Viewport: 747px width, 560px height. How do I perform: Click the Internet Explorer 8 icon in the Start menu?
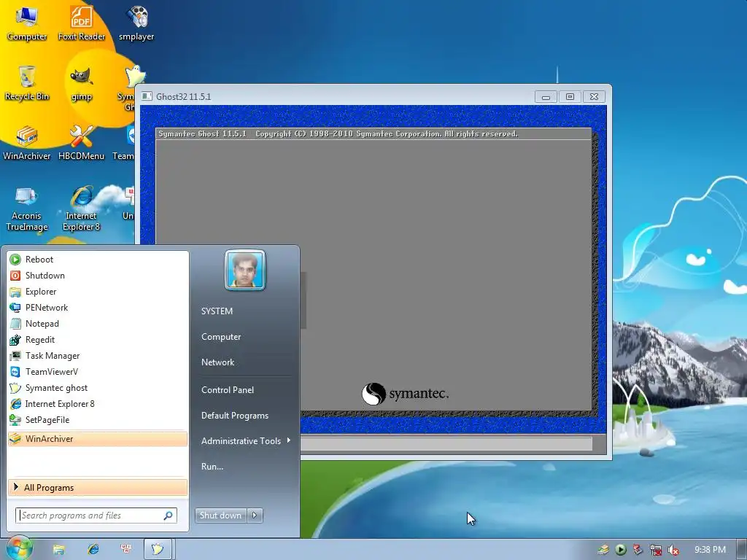tap(15, 404)
